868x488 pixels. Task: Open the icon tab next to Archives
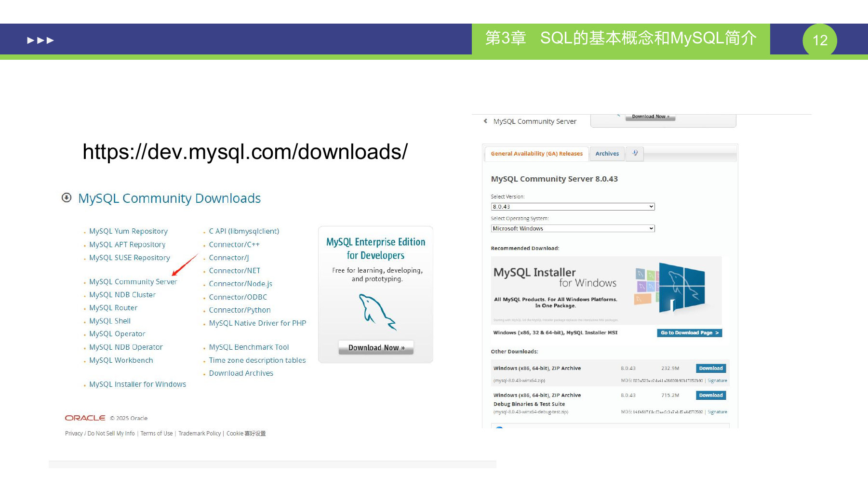(635, 153)
